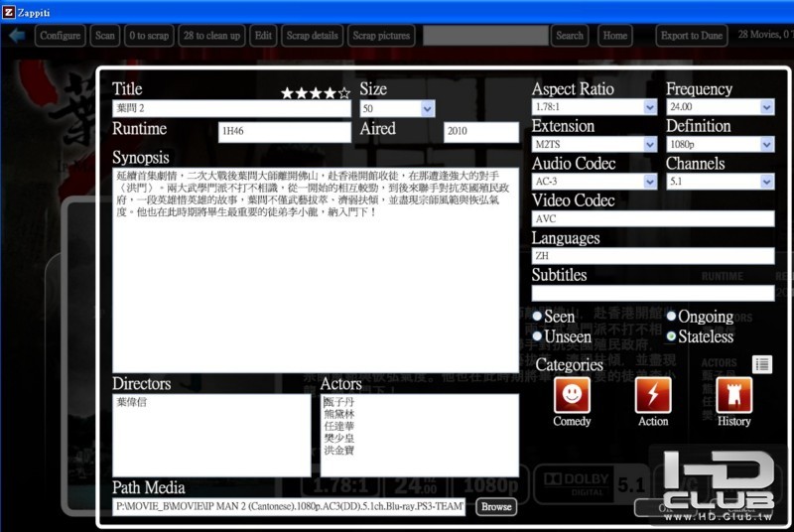Image resolution: width=794 pixels, height=532 pixels.
Task: Click the 0 to scrap button
Action: [x=149, y=36]
